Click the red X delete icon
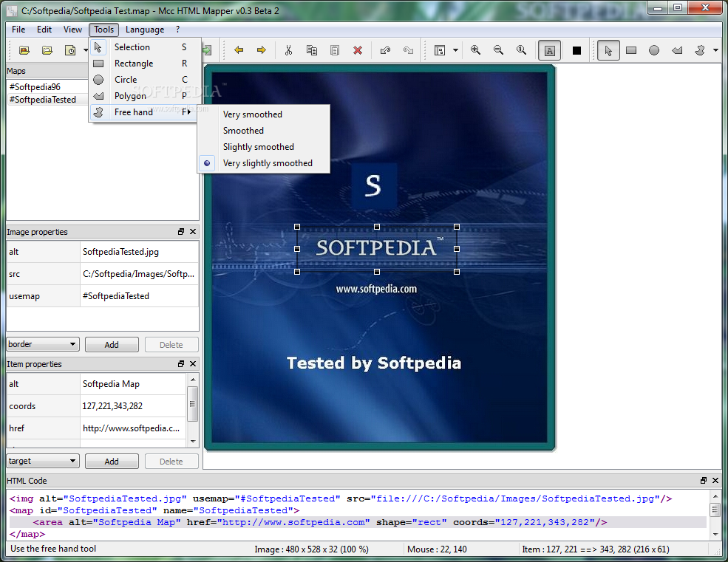The height and width of the screenshot is (562, 728). tap(358, 50)
